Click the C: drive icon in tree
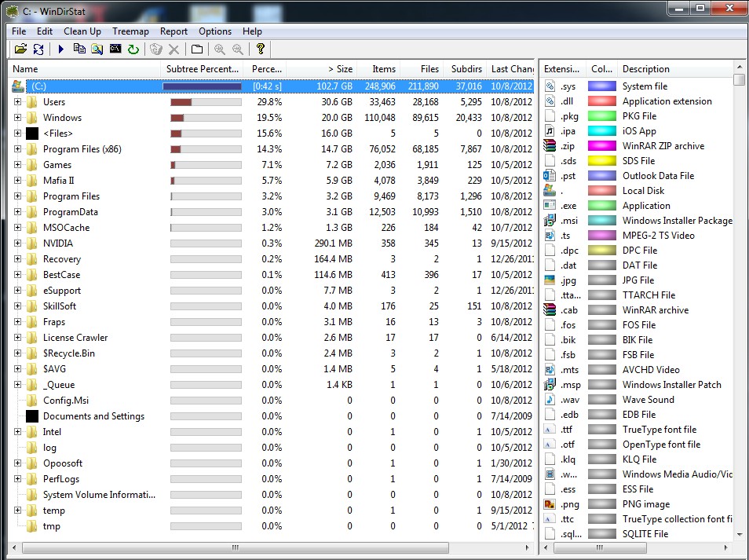The image size is (749, 560). pos(18,86)
